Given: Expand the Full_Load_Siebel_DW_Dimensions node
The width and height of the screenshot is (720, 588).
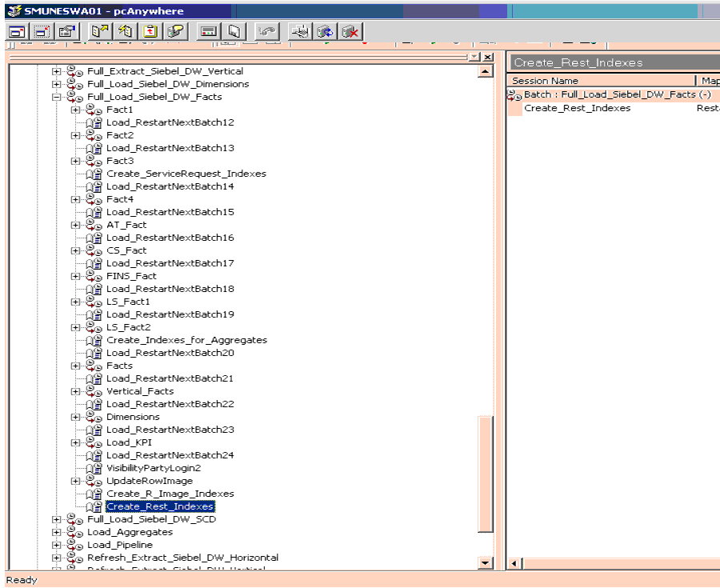Looking at the screenshot, I should (56, 85).
